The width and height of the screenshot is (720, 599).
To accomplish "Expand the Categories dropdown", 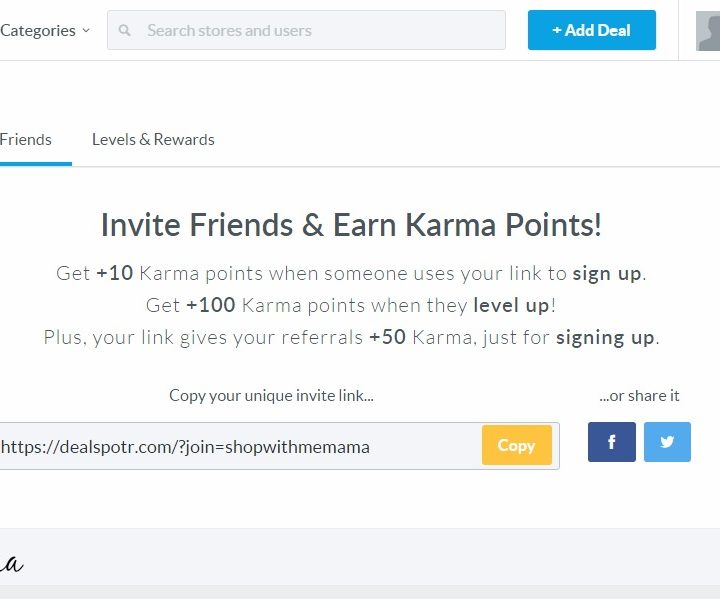I will click(x=38, y=31).
